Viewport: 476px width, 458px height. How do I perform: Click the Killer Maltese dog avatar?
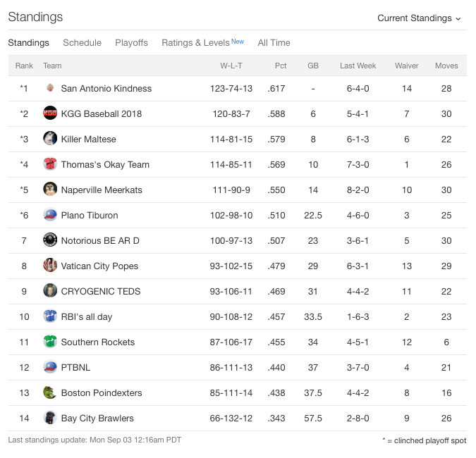coord(50,138)
